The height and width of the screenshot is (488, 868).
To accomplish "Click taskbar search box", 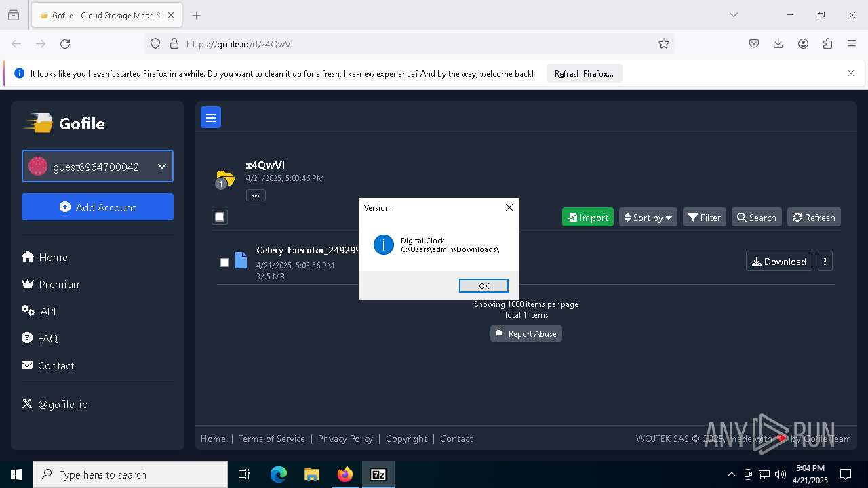I will point(130,474).
